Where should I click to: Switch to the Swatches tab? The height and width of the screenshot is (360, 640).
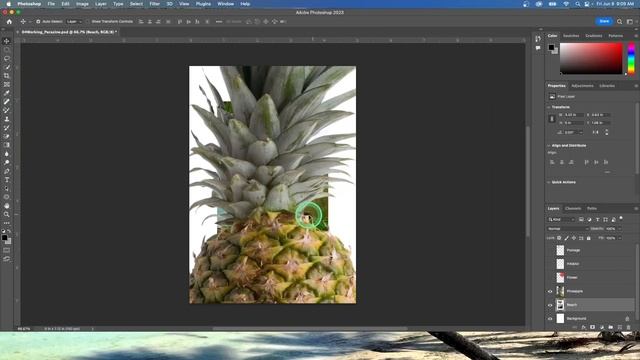(x=571, y=36)
